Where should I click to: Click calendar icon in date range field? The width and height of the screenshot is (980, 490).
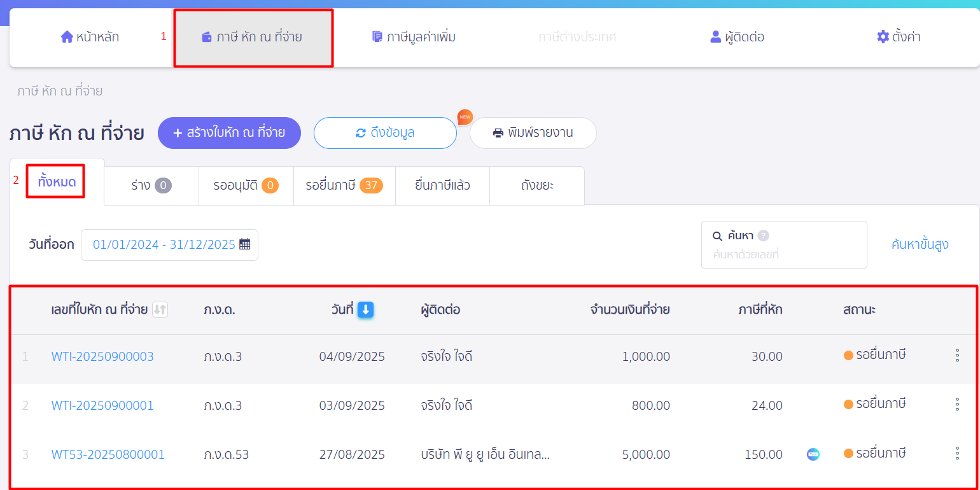[x=244, y=244]
